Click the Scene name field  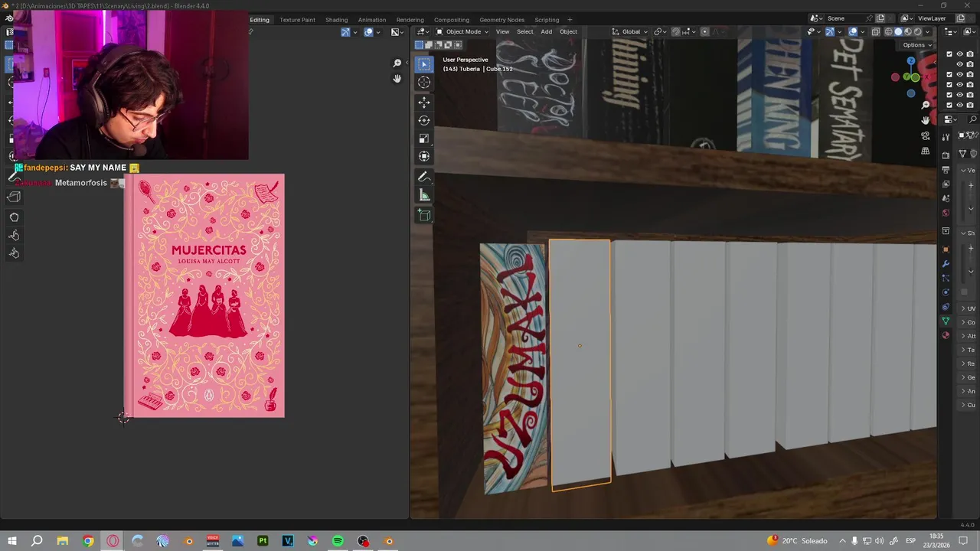pos(848,18)
